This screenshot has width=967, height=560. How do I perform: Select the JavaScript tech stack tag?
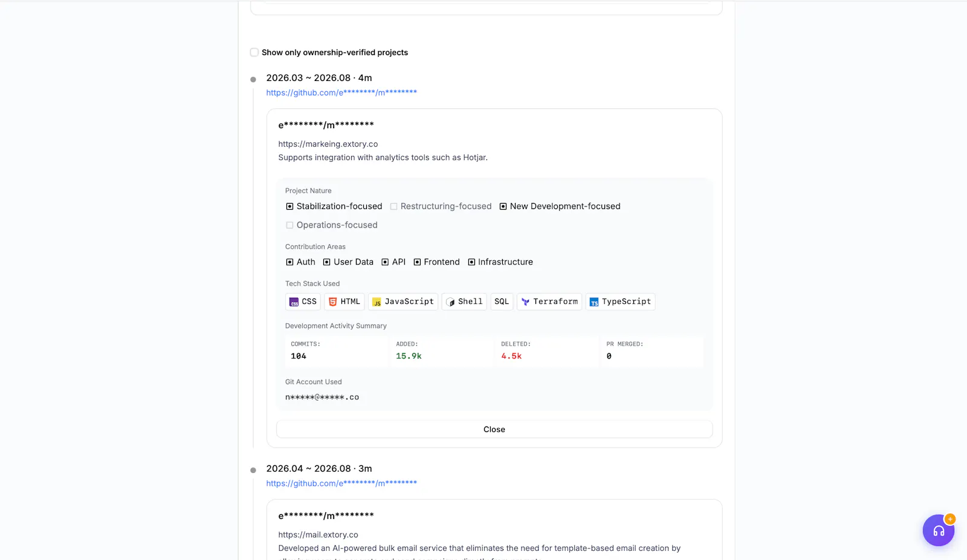pyautogui.click(x=403, y=301)
